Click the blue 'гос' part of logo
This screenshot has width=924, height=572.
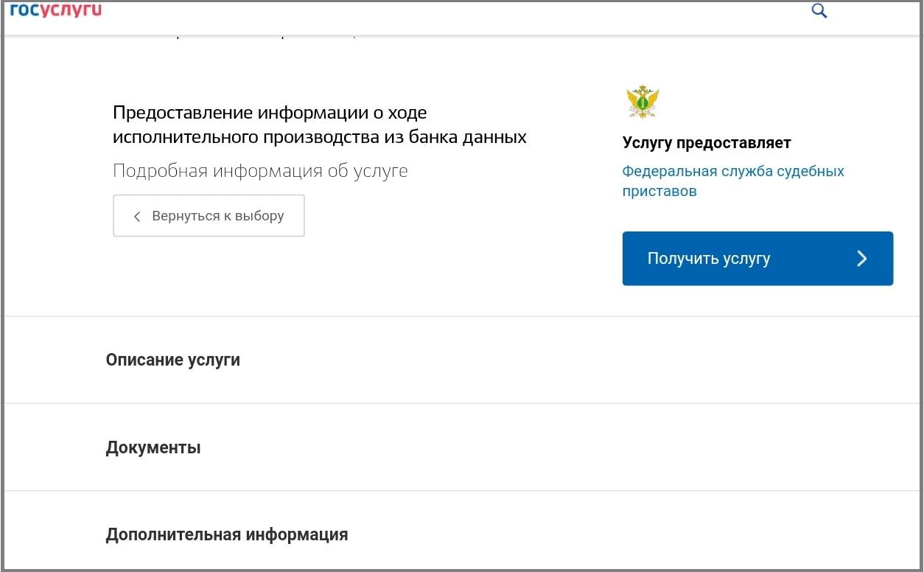[x=25, y=10]
